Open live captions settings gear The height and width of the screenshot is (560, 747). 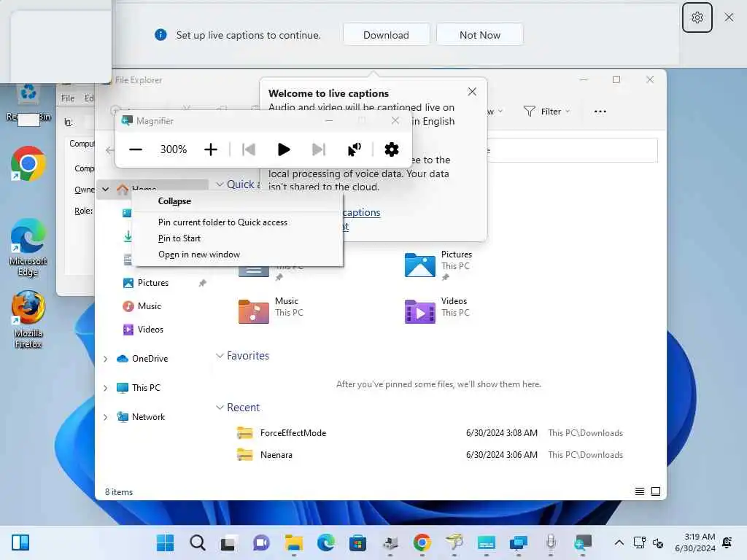coord(697,17)
